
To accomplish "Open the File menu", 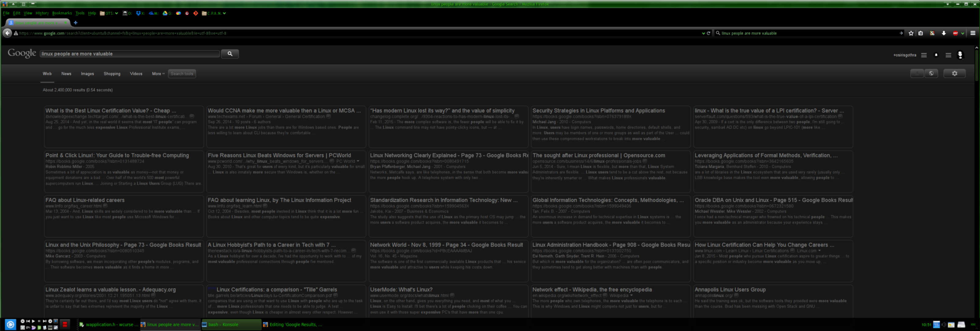I will [x=6, y=13].
